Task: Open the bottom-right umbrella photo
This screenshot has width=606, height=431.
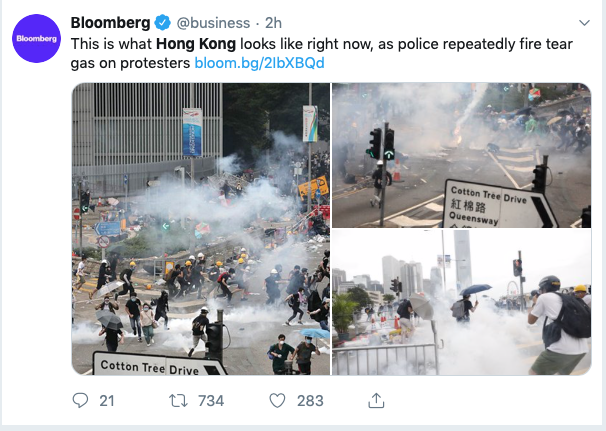Action: [461, 302]
